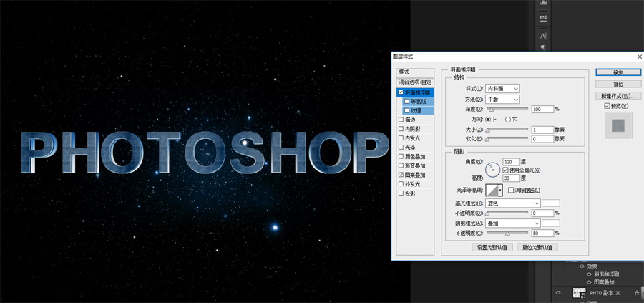Enable the 纹理 checkbox
Screen dimensions: 644x303
pos(406,110)
